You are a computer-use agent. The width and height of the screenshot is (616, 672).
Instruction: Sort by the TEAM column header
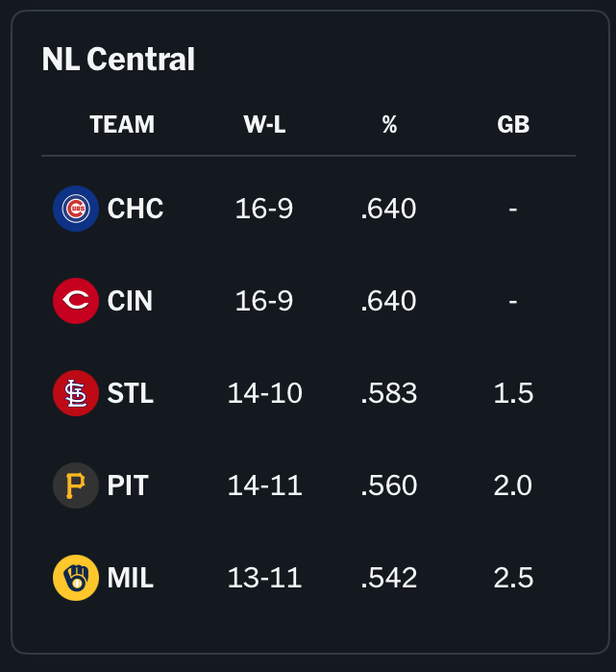[x=122, y=125]
